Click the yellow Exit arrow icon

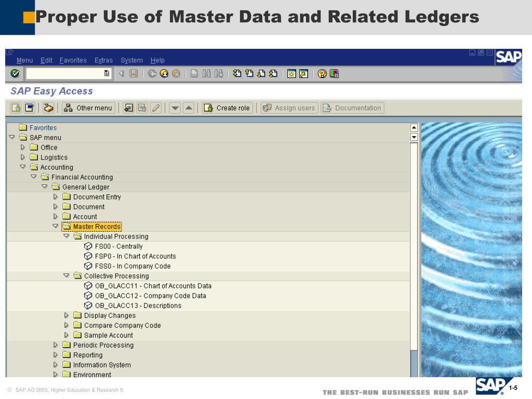(164, 73)
